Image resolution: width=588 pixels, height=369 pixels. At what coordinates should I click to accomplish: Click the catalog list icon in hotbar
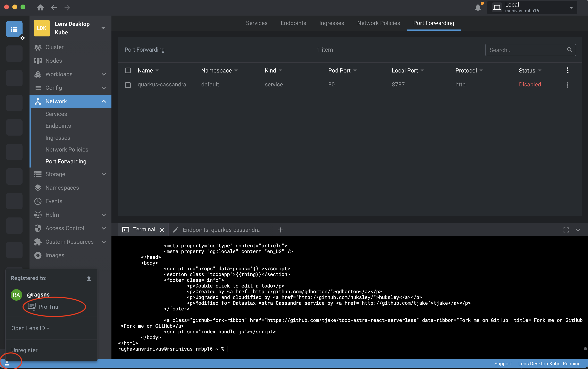coord(14,29)
